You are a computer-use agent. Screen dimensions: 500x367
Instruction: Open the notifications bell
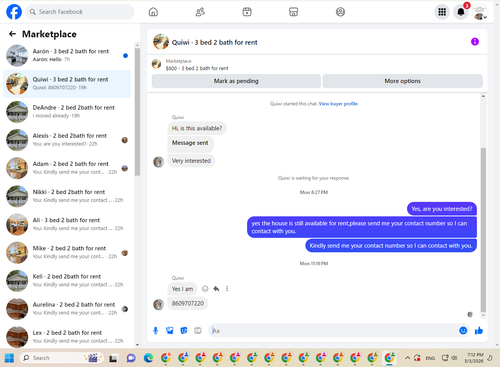point(461,12)
